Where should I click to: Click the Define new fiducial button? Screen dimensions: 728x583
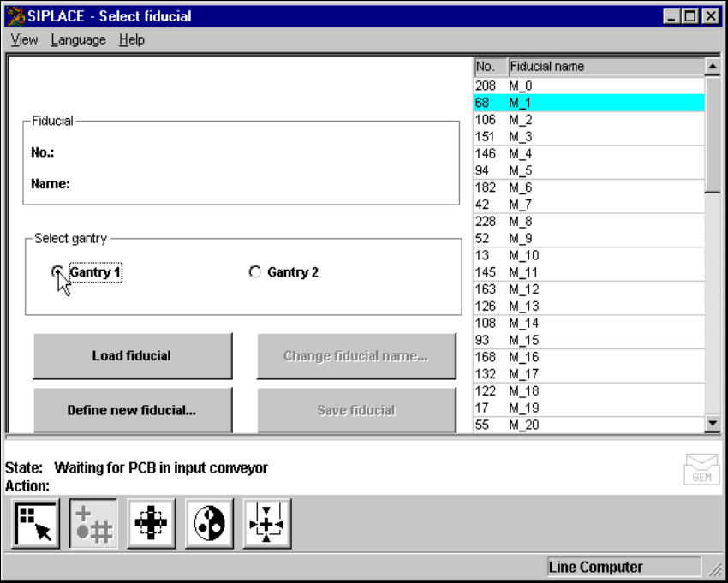(x=133, y=410)
